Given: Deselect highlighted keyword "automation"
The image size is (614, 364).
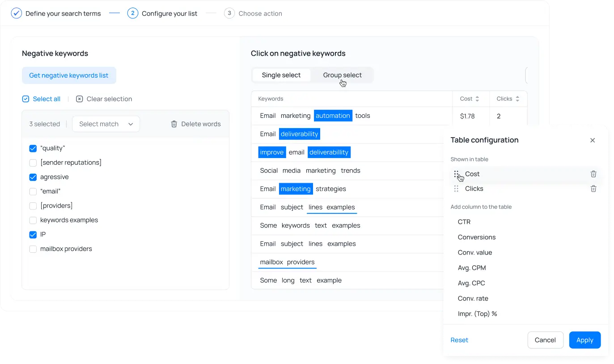Looking at the screenshot, I should click(x=333, y=116).
